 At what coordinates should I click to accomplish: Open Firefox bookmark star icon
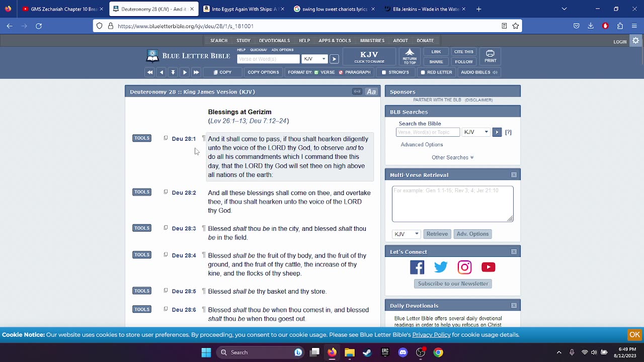point(516,26)
